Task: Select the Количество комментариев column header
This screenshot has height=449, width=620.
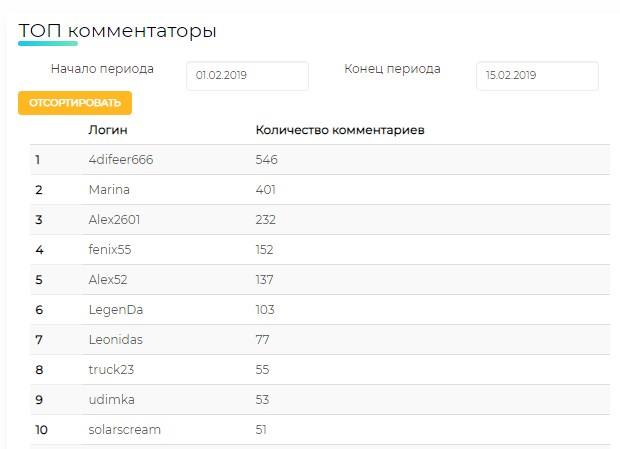Action: tap(340, 130)
